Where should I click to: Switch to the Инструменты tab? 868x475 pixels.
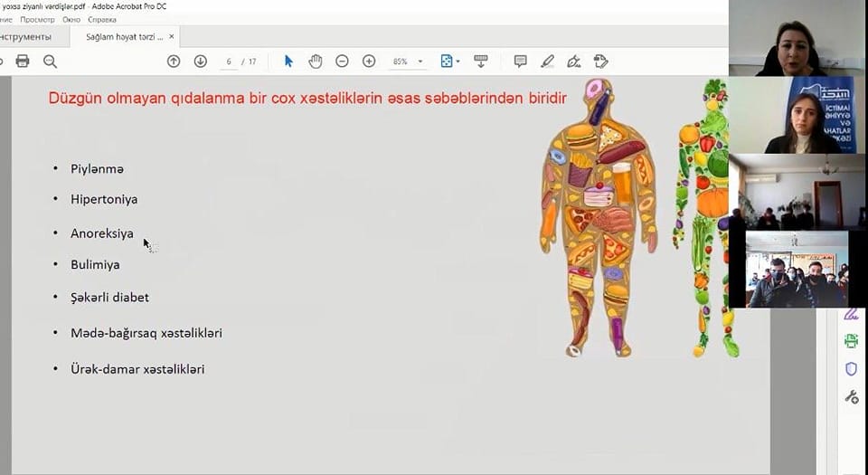point(25,37)
